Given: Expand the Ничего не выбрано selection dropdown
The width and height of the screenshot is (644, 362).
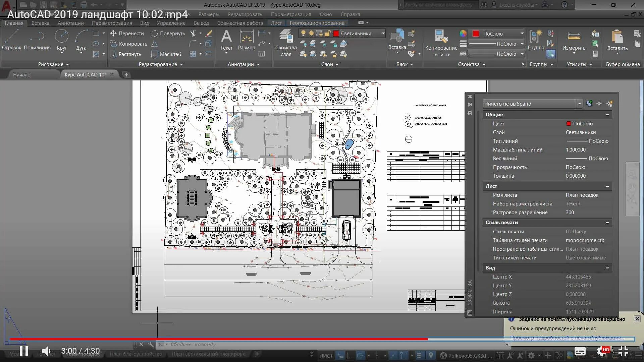Looking at the screenshot, I should pyautogui.click(x=579, y=104).
